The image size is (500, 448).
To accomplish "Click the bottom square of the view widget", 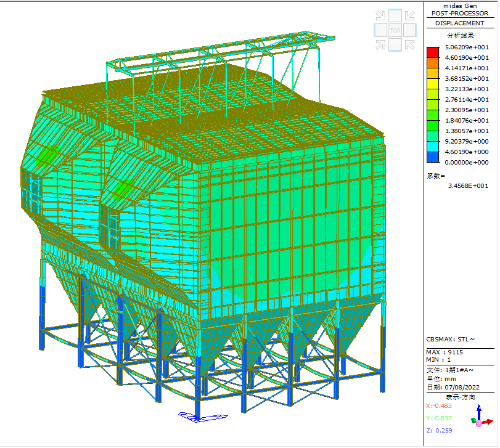I will tap(395, 45).
